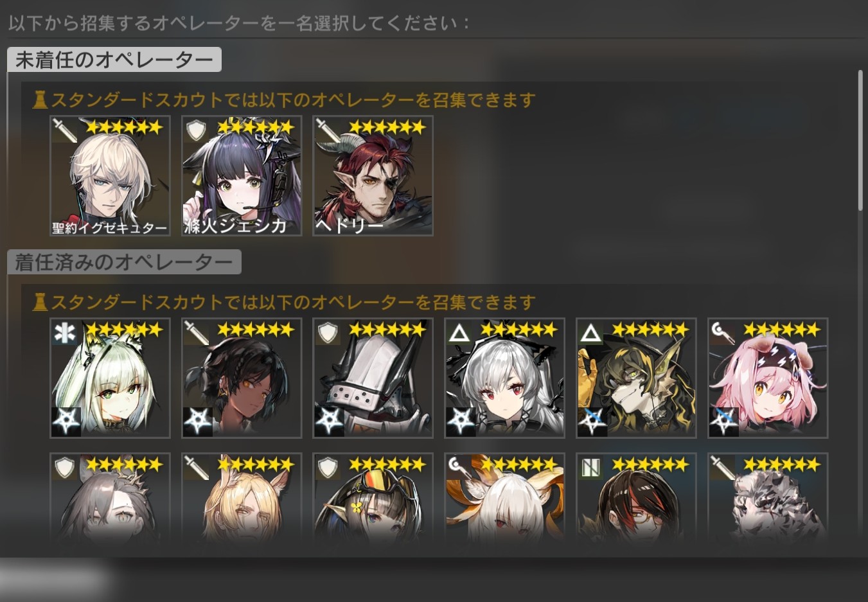This screenshot has width=868, height=602.
Task: Click the 未着任のオペレーター section header
Action: pyautogui.click(x=114, y=60)
